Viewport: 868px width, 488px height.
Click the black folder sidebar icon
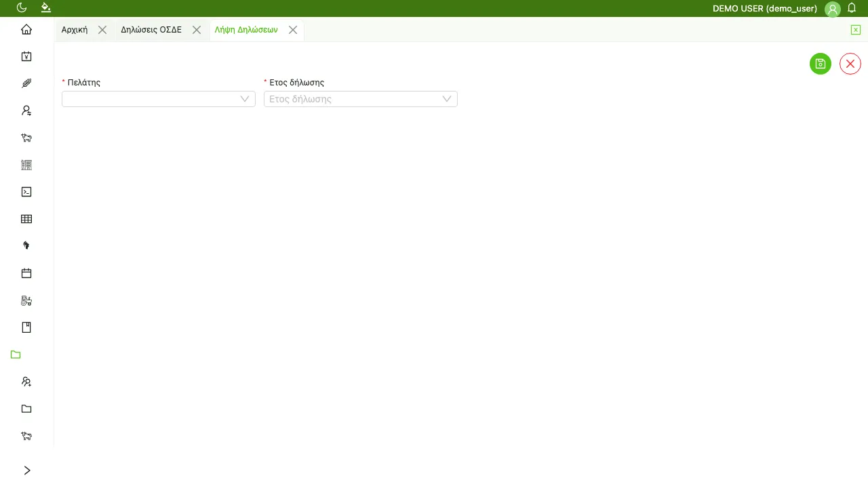[26, 409]
